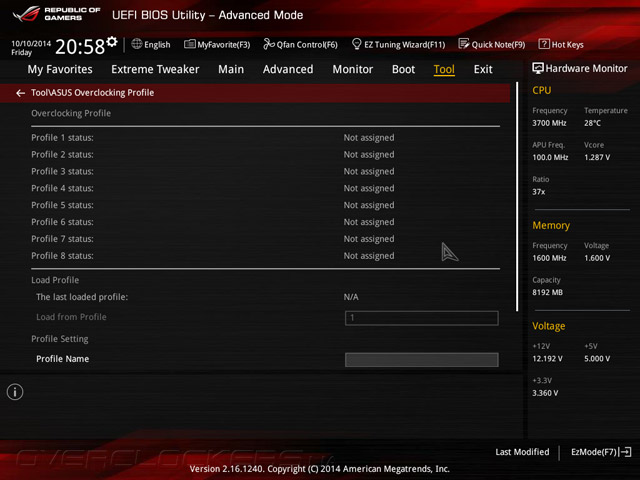
Task: Click the 100.0 MHz APU Freq value
Action: point(550,157)
